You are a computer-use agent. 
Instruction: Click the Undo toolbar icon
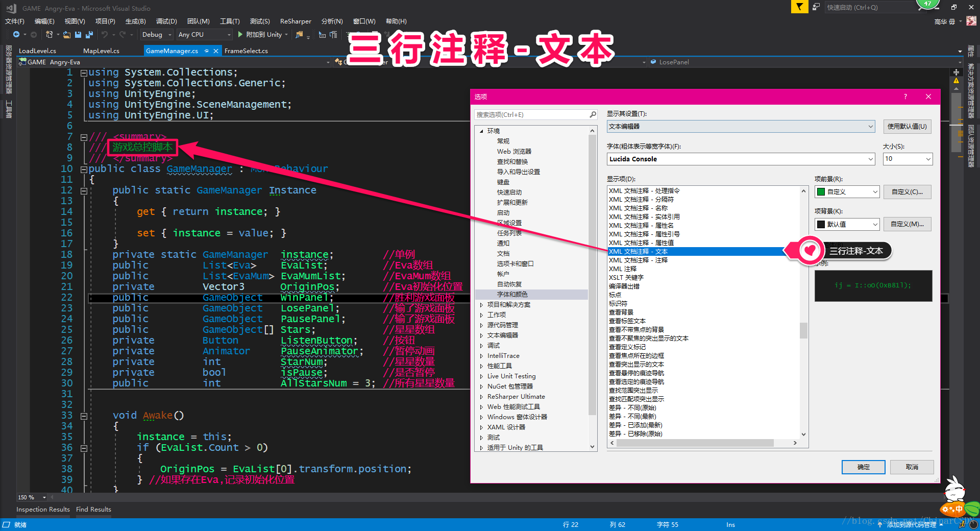point(105,34)
